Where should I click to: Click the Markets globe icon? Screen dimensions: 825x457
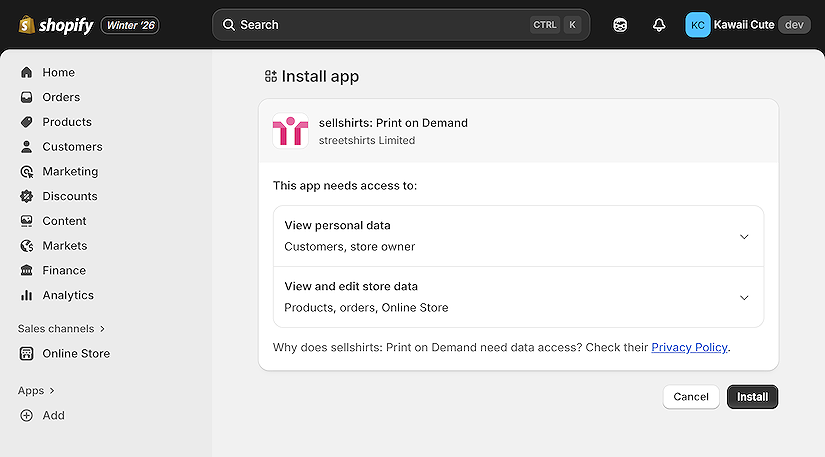point(26,246)
